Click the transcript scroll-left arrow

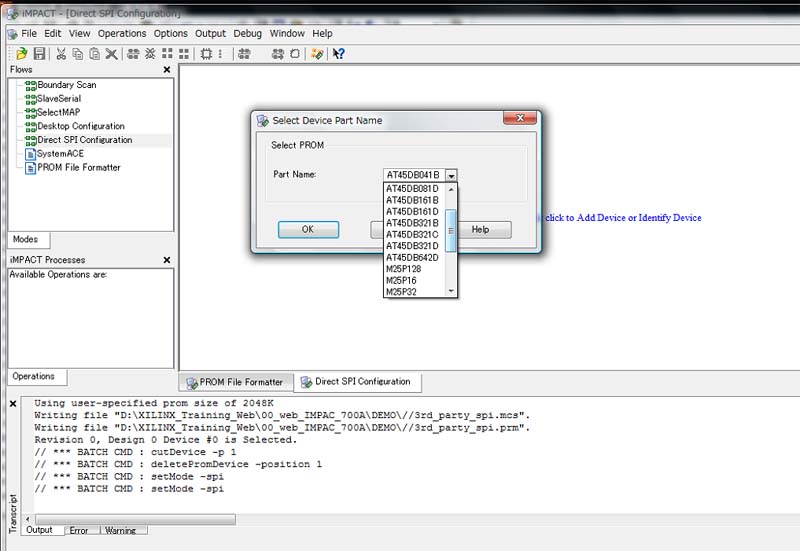[28, 519]
